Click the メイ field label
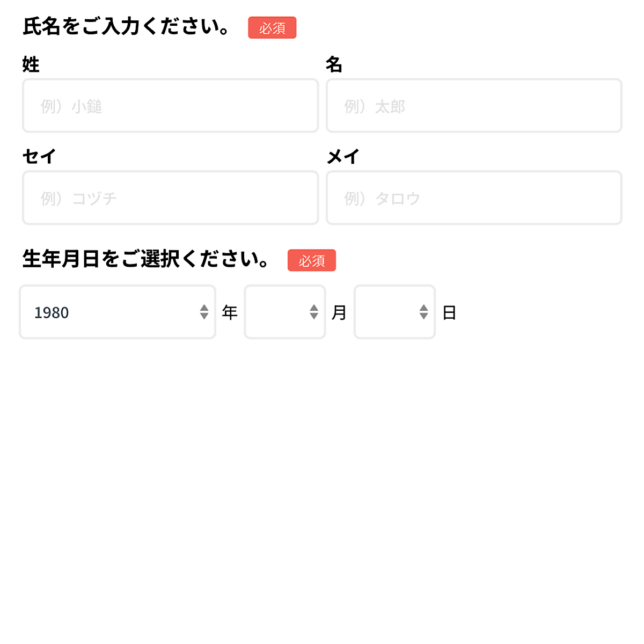 point(343,156)
